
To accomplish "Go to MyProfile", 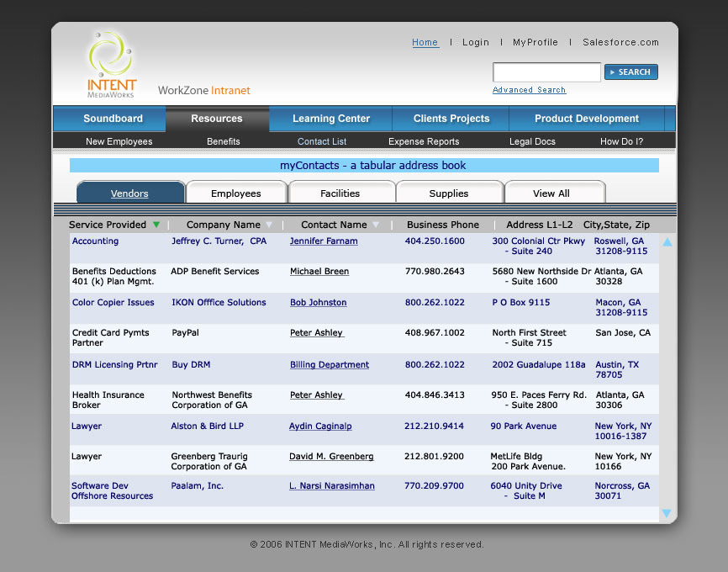I will (x=535, y=42).
